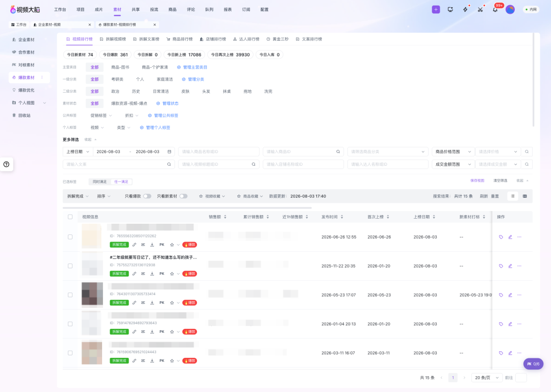This screenshot has height=392, width=551.
Task: Open the 商品价格范围 dropdown
Action: pyautogui.click(x=453, y=152)
